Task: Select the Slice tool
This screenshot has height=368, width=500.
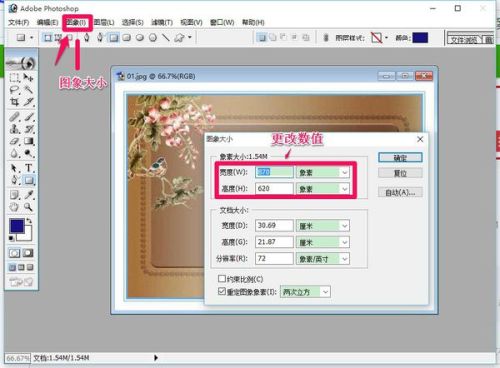Action: coord(29,102)
